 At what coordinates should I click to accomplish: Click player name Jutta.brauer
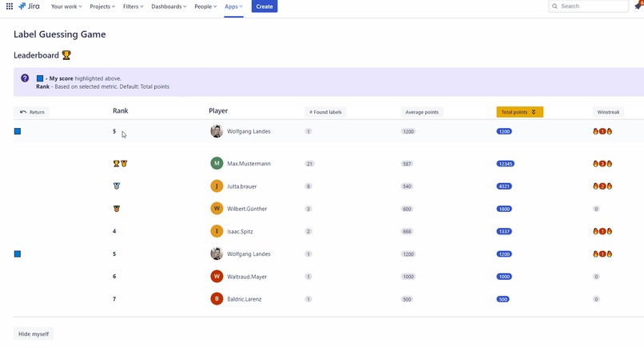click(x=242, y=186)
